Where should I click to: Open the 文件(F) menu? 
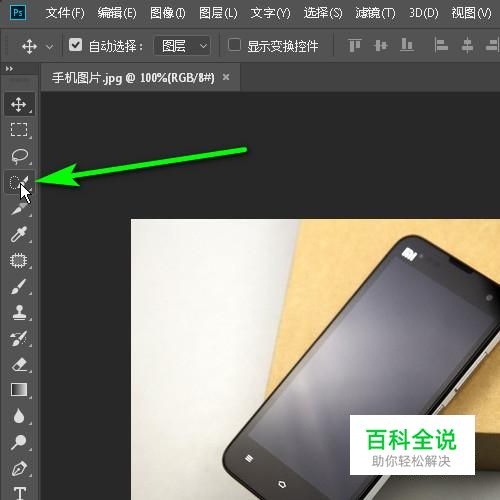coord(65,13)
